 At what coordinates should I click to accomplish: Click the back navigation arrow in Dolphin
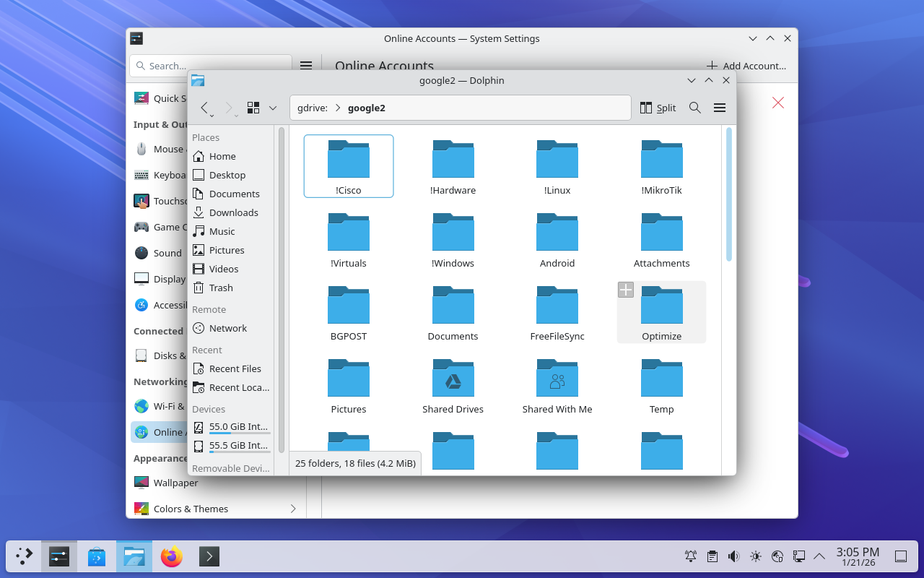[204, 108]
